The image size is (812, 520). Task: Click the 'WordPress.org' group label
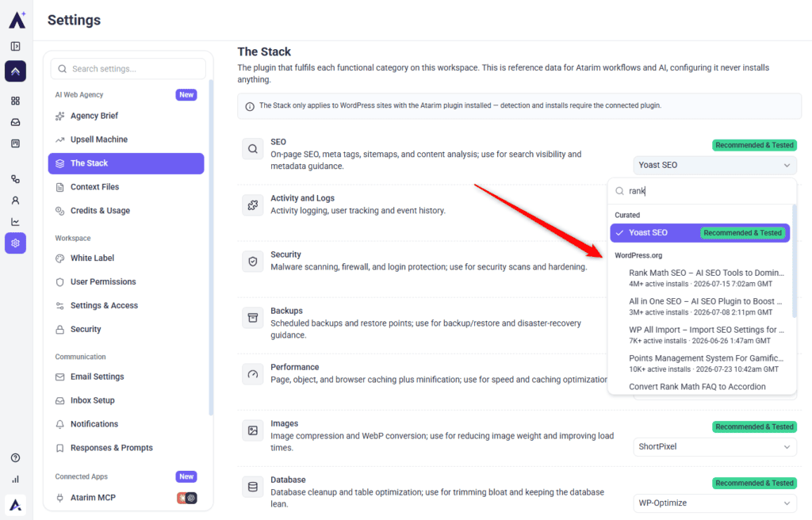pyautogui.click(x=638, y=256)
